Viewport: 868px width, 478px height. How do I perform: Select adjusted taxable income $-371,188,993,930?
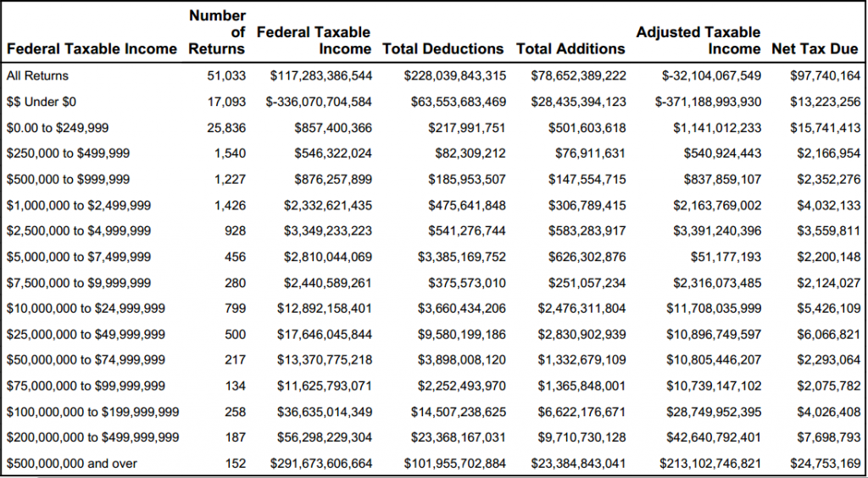tap(711, 102)
